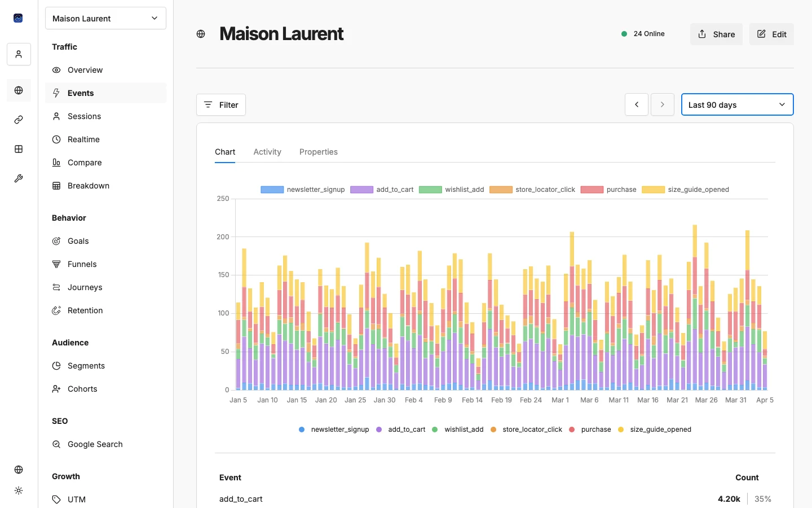Click the Overview eye icon
The height and width of the screenshot is (508, 812).
click(56, 70)
